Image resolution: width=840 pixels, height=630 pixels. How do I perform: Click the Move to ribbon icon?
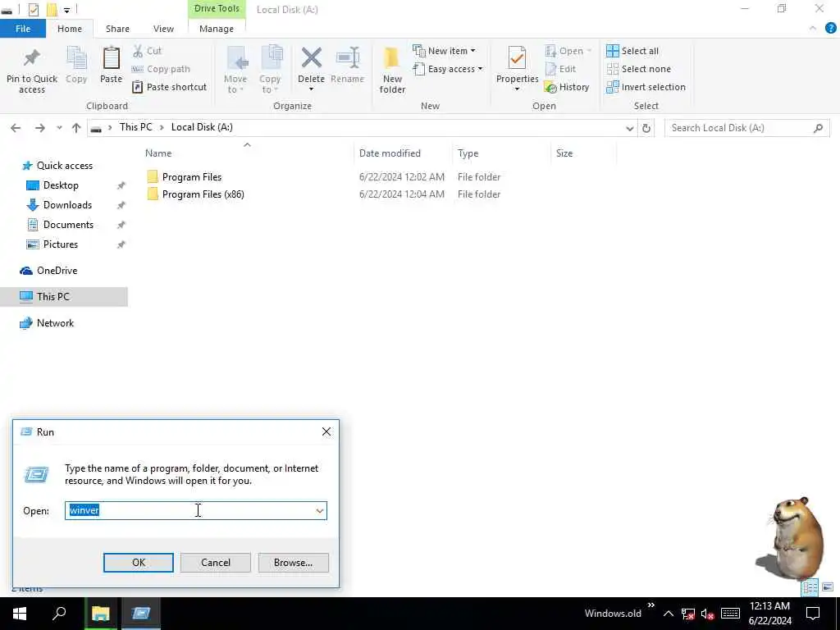[x=235, y=58]
